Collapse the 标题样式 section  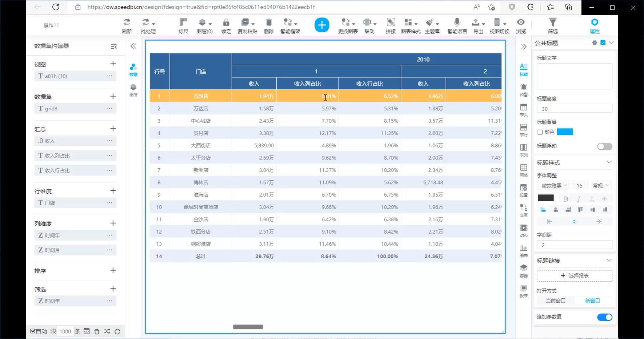[x=609, y=162]
